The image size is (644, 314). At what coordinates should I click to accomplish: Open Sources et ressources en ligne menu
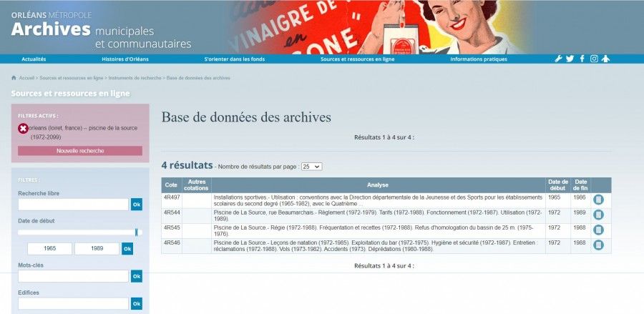click(x=357, y=59)
